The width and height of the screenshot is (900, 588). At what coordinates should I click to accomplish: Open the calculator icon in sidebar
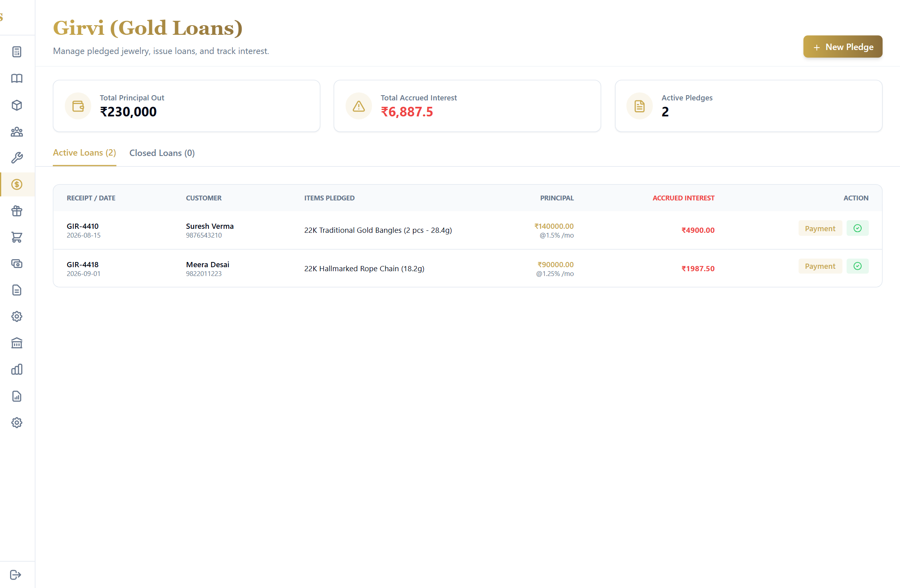[x=17, y=52]
